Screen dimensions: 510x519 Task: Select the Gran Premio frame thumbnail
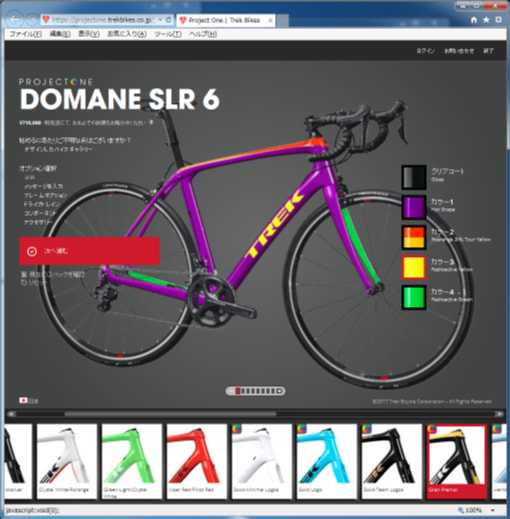457,461
